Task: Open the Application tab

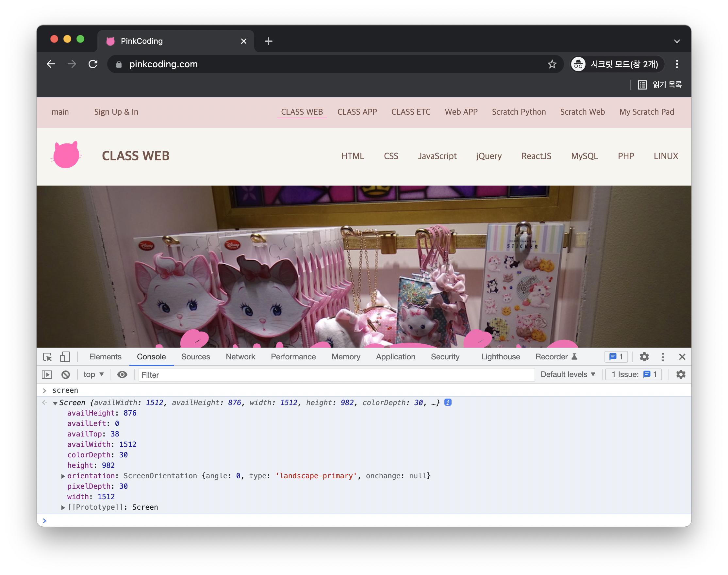Action: (x=395, y=357)
